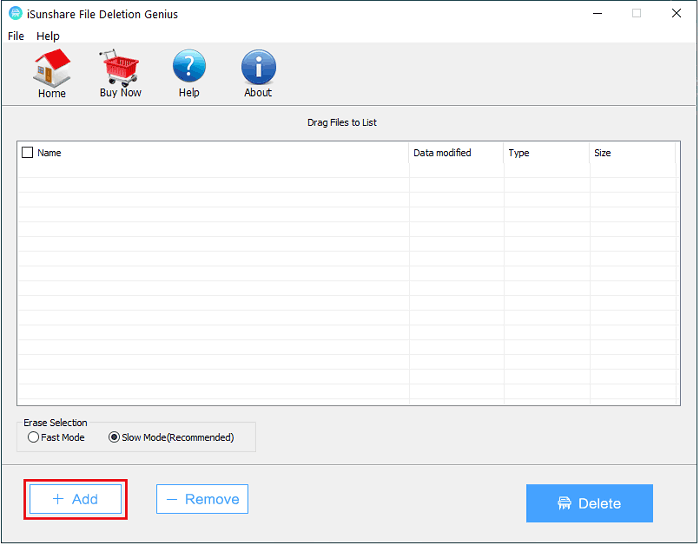
Task: Click the iSunshare app logo in title bar
Action: pyautogui.click(x=16, y=13)
